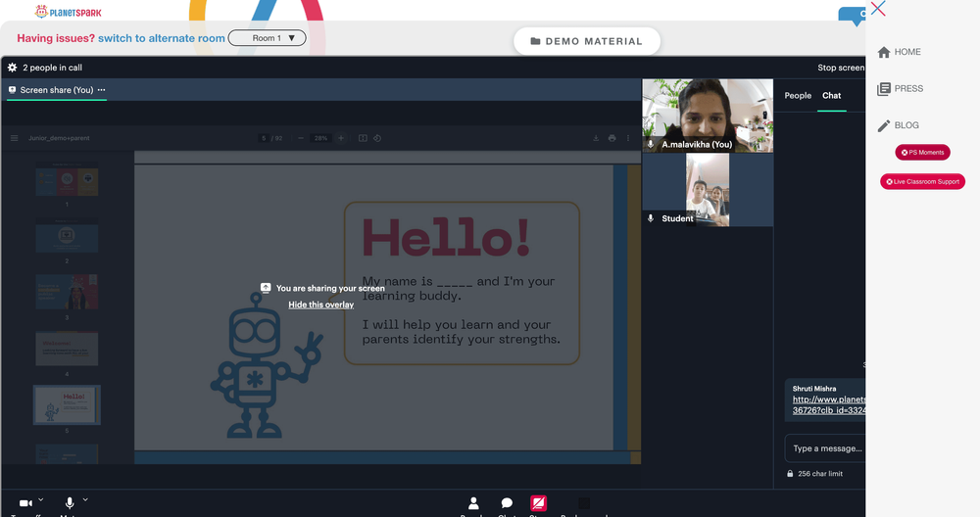Open PDF more actions vertical dots
Image resolution: width=980 pixels, height=517 pixels.
click(x=628, y=138)
